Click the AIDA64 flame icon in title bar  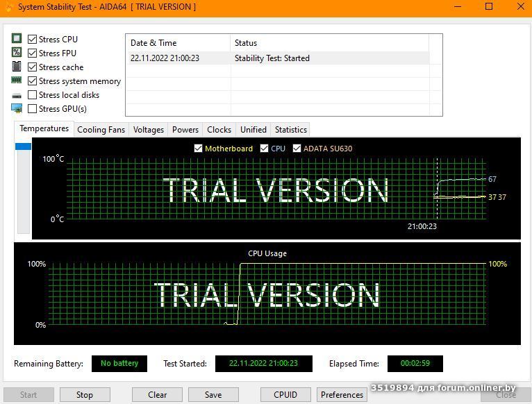tap(9, 7)
